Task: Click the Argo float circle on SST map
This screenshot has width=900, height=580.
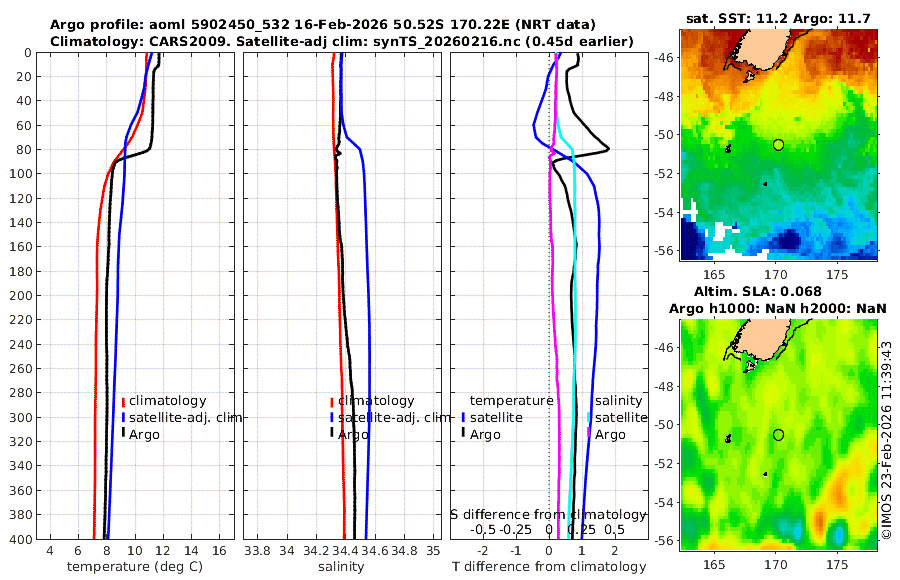Action: pos(778,145)
